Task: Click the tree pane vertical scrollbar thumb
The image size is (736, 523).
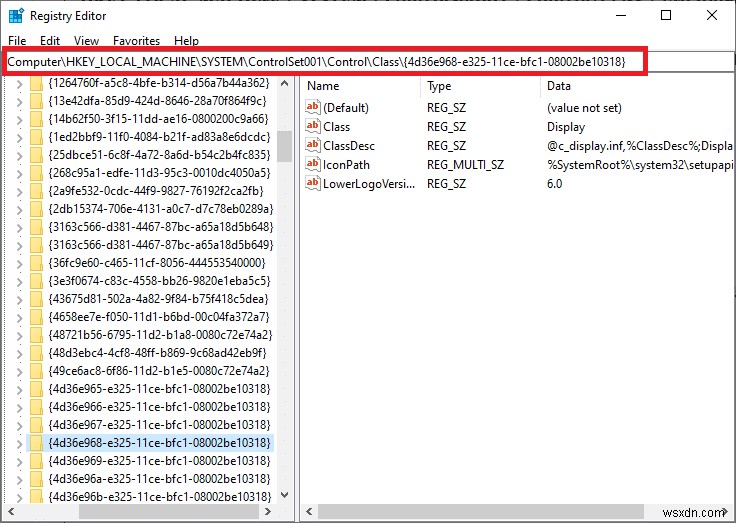Action: (284, 146)
